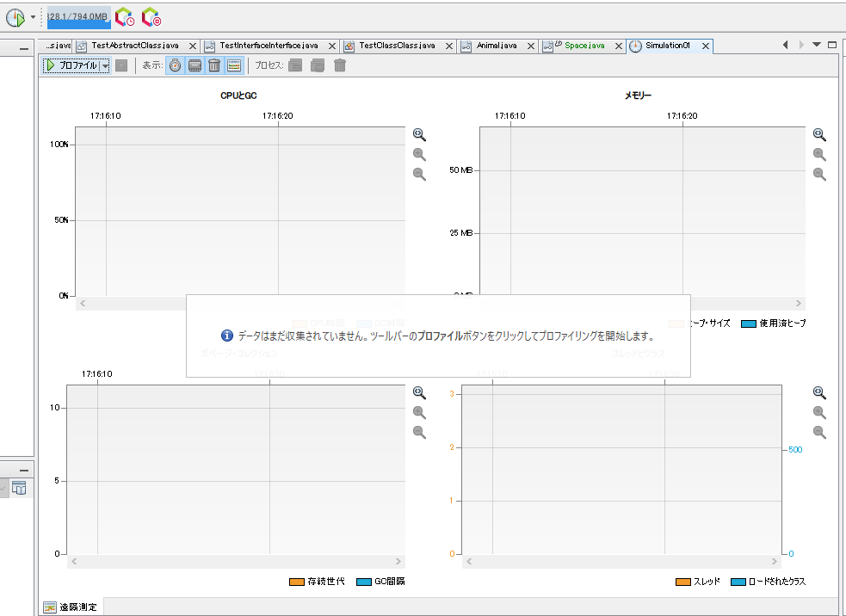This screenshot has width=846, height=616.
Task: Click the left scroll arrow under the CPUとGC chart
Action: [83, 303]
